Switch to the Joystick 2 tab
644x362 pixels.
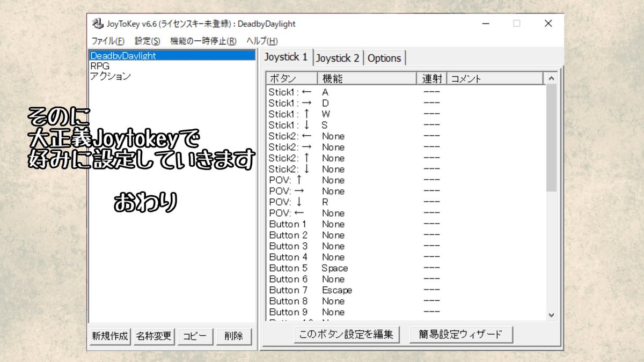[x=338, y=58]
